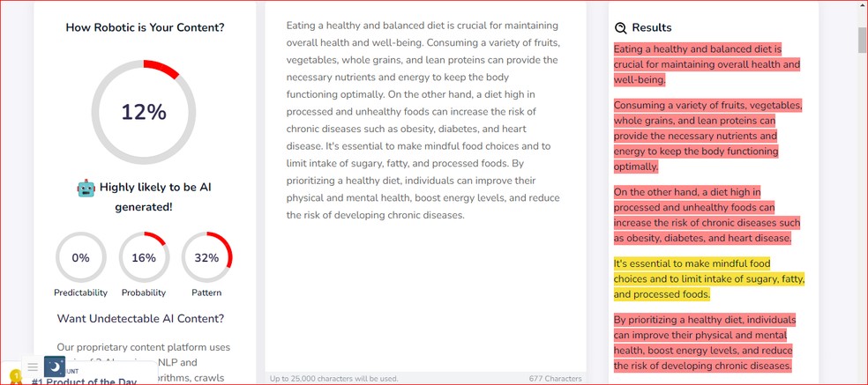Select the 32% Pattern gauge
The height and width of the screenshot is (385, 868).
[x=206, y=257]
